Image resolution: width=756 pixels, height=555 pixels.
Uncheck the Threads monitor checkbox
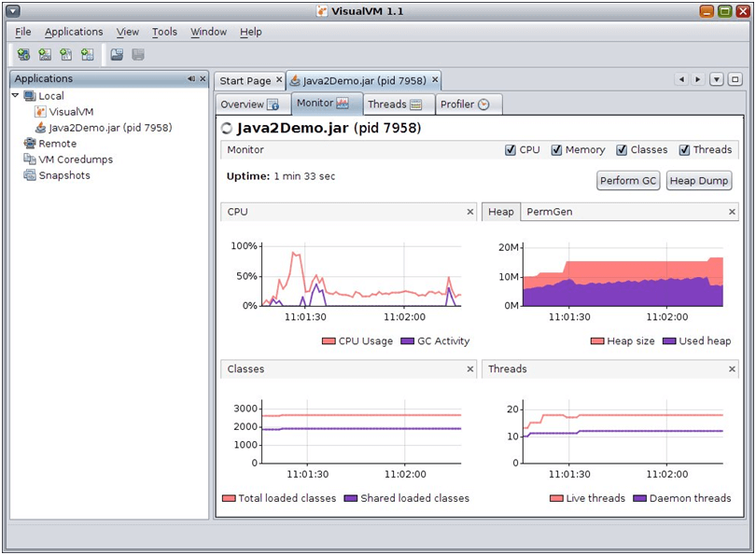[684, 150]
